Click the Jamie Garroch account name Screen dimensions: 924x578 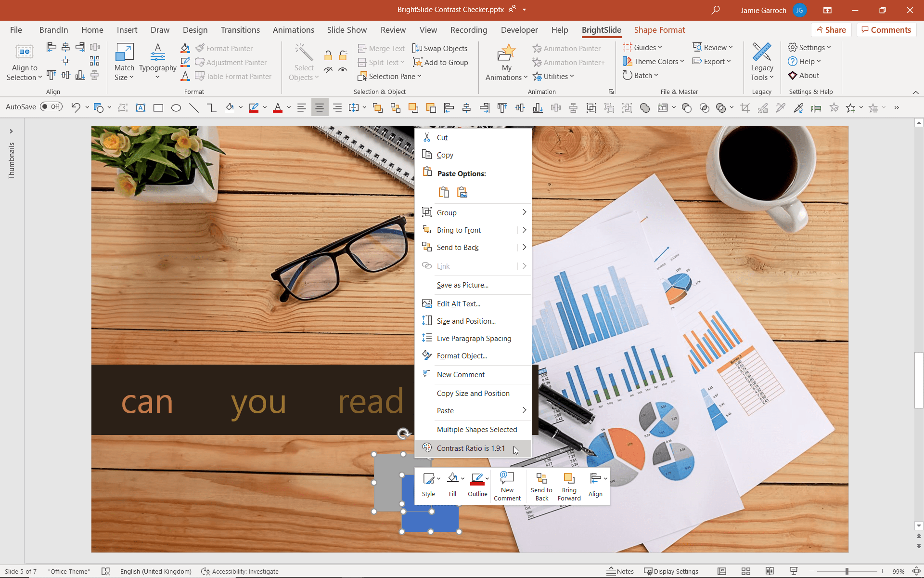click(763, 10)
